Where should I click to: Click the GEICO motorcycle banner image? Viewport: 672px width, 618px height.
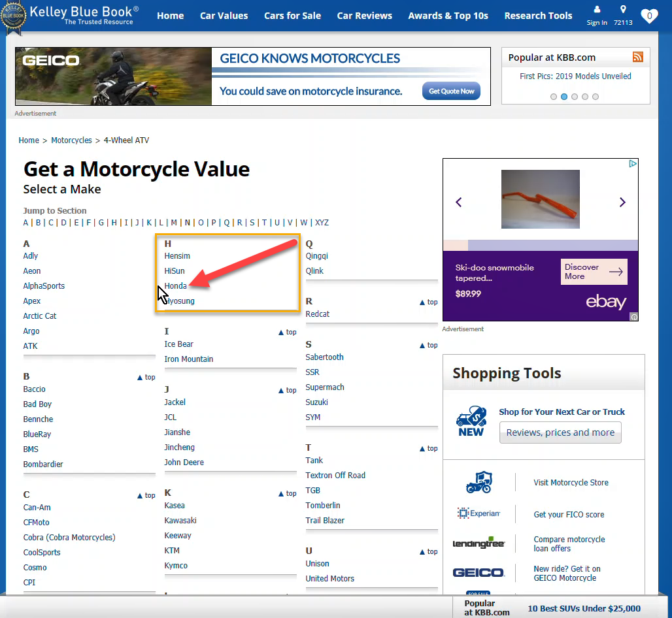[114, 76]
